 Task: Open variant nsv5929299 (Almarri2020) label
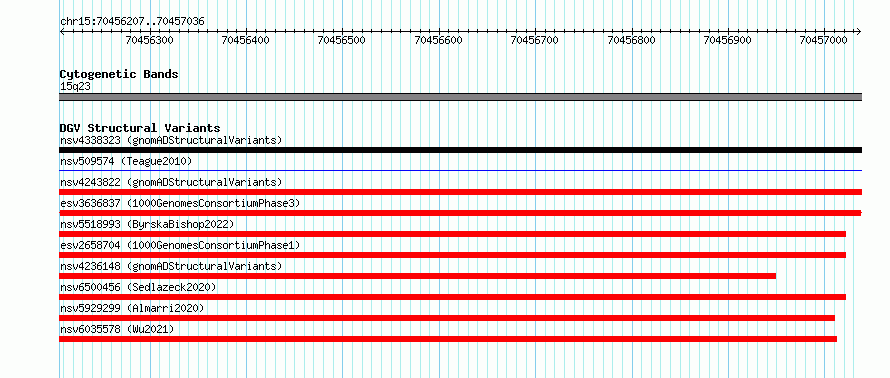132,308
